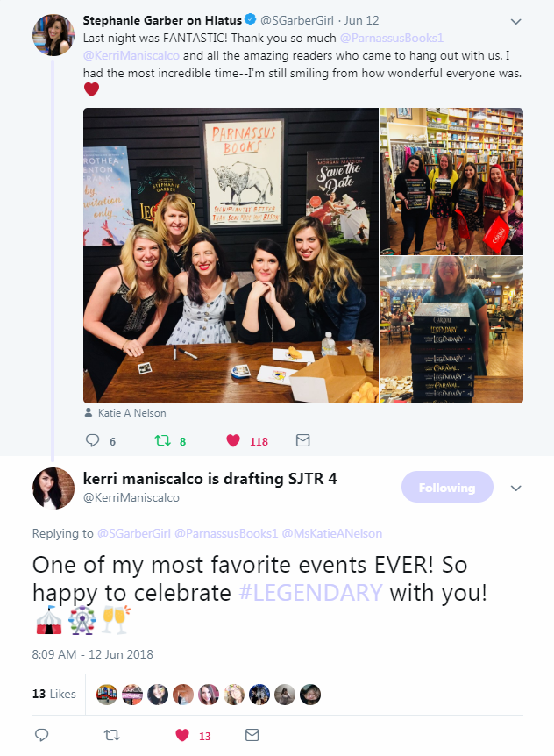Image resolution: width=554 pixels, height=756 pixels.
Task: Open the @MsKatieANelson reply handle
Action: coord(332,533)
